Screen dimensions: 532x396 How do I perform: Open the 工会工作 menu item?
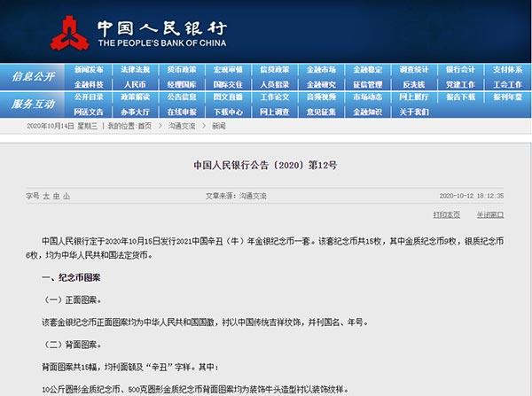point(507,84)
